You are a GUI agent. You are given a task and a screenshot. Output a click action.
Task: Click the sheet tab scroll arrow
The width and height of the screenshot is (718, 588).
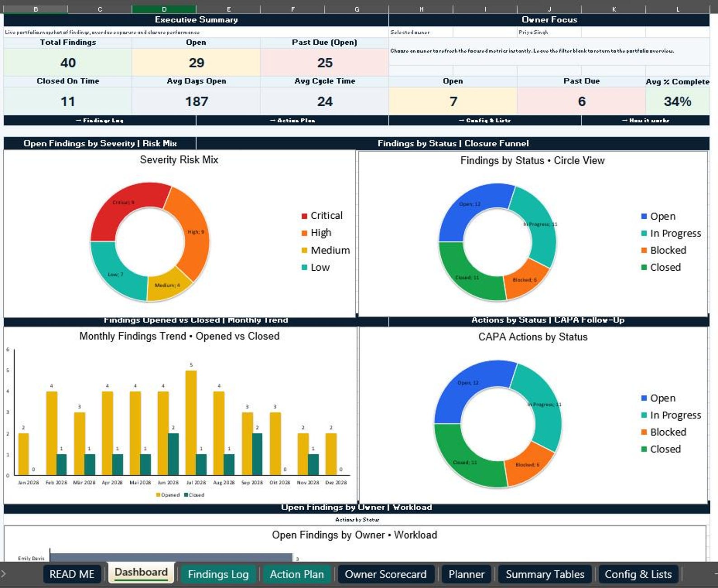(x=4, y=574)
